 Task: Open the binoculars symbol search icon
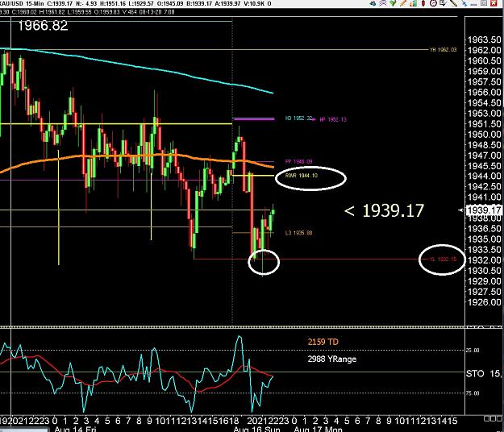click(373, 3)
